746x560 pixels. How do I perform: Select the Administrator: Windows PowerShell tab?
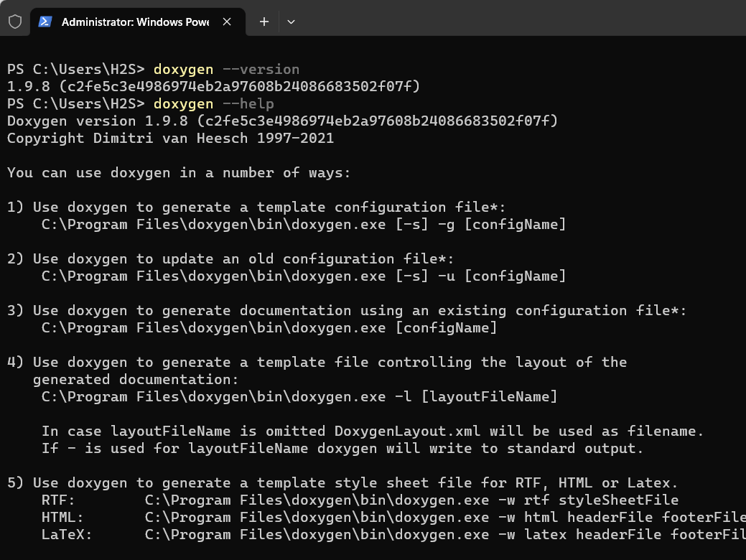(x=137, y=22)
